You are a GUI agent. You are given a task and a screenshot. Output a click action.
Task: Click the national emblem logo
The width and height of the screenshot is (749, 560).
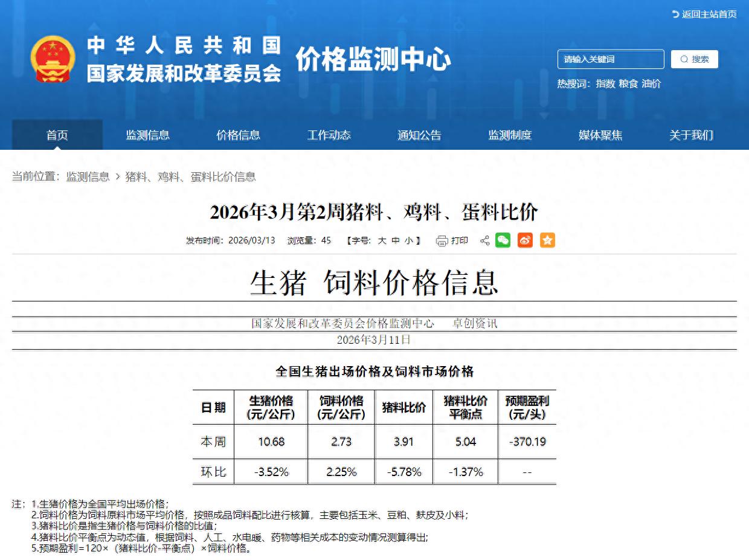pos(53,59)
